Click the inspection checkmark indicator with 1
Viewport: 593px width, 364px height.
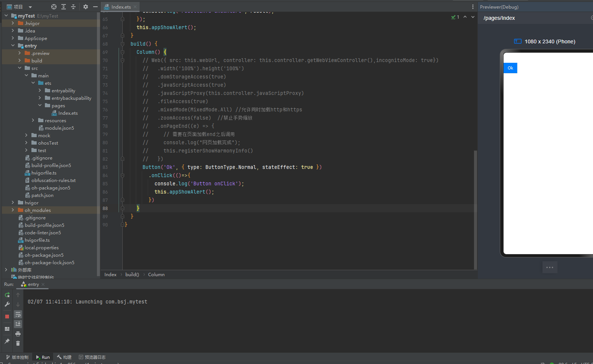click(455, 17)
